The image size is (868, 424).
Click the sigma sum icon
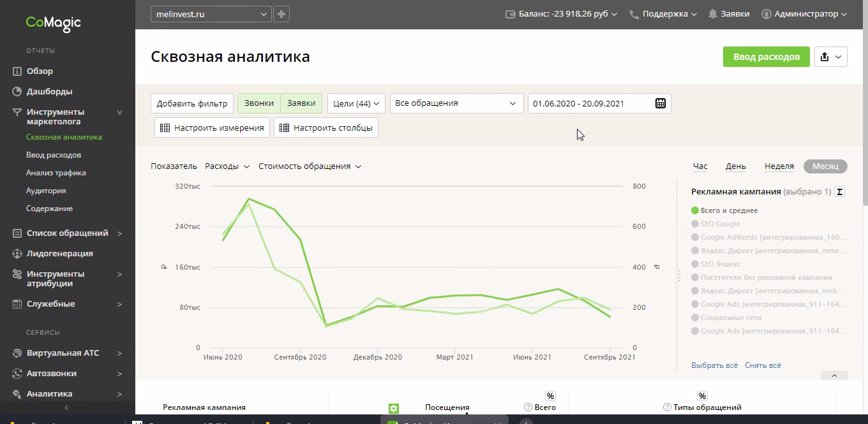coord(840,192)
